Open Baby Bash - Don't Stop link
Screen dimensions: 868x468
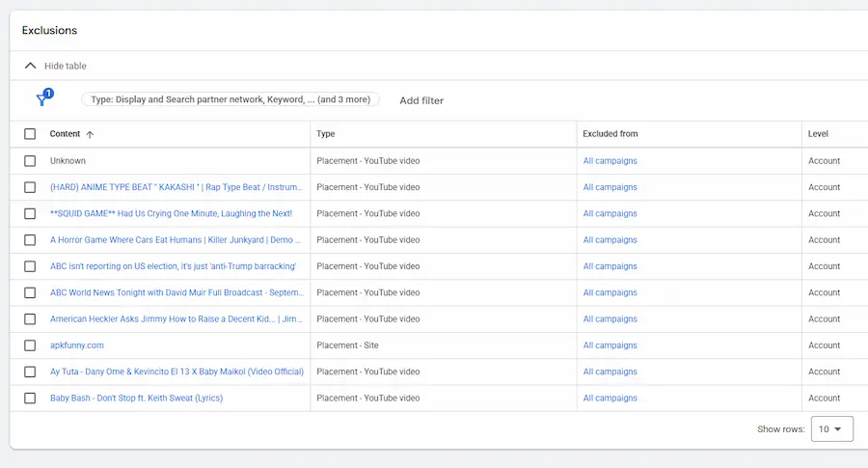tap(136, 399)
